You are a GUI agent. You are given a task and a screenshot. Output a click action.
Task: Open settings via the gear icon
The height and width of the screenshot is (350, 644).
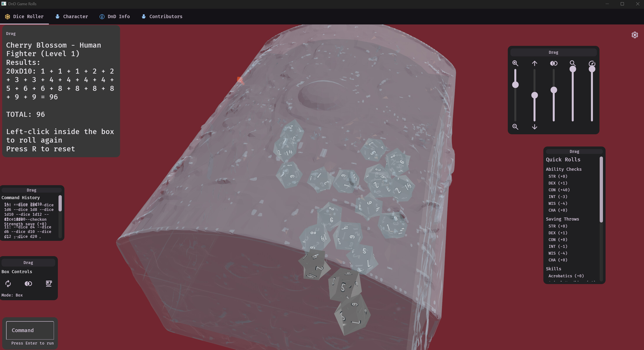coord(635,35)
